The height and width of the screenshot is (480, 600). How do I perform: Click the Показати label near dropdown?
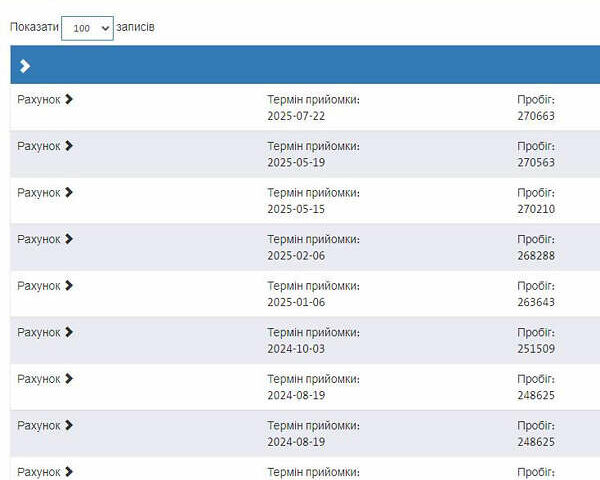32,27
